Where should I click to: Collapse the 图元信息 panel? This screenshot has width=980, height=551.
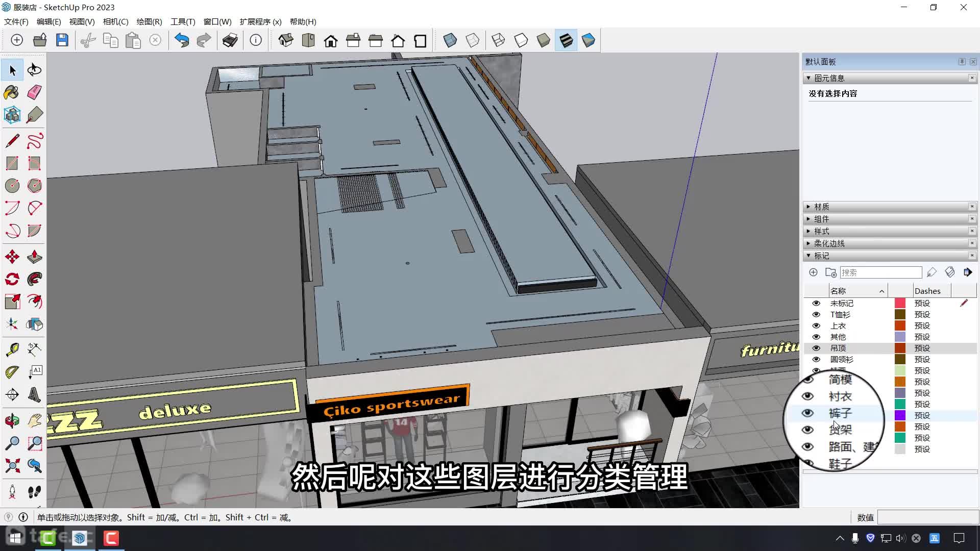click(808, 78)
